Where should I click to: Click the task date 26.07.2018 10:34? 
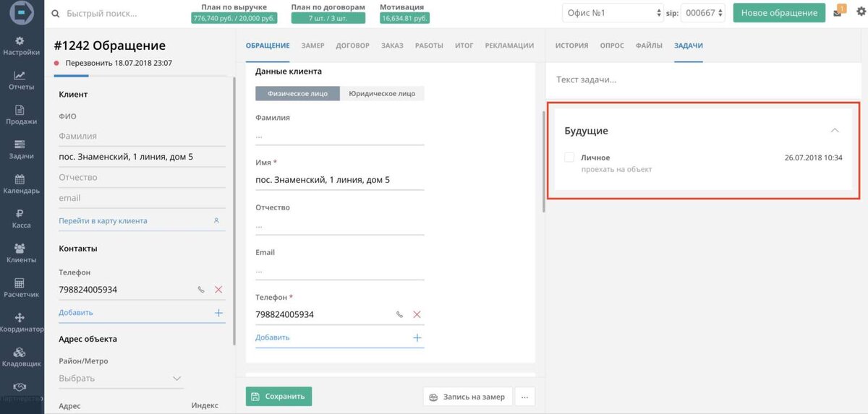coord(813,158)
